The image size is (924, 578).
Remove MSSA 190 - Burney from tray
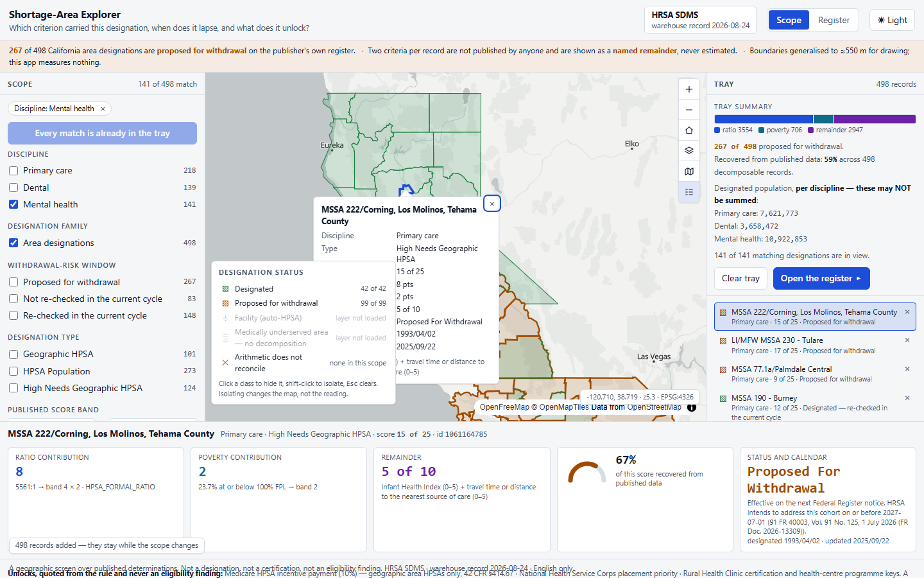[907, 398]
